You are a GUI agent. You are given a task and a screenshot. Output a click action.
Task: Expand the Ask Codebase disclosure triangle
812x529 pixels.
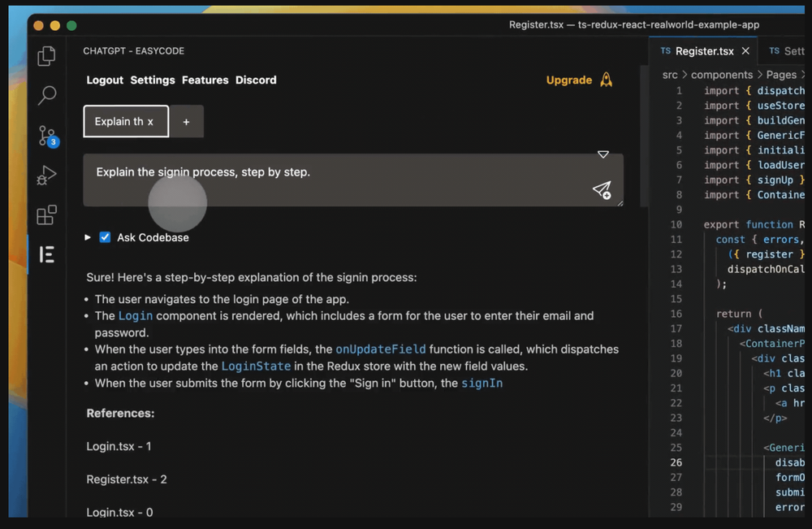(x=88, y=237)
